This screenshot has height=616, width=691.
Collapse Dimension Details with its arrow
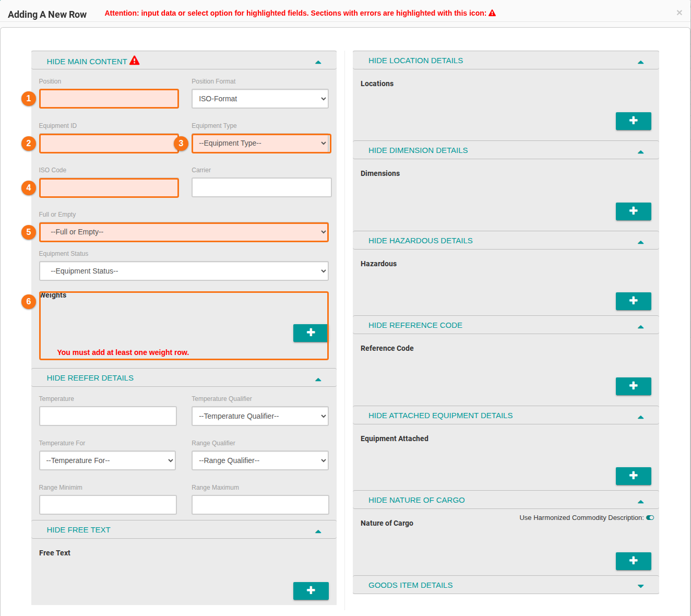(x=641, y=152)
